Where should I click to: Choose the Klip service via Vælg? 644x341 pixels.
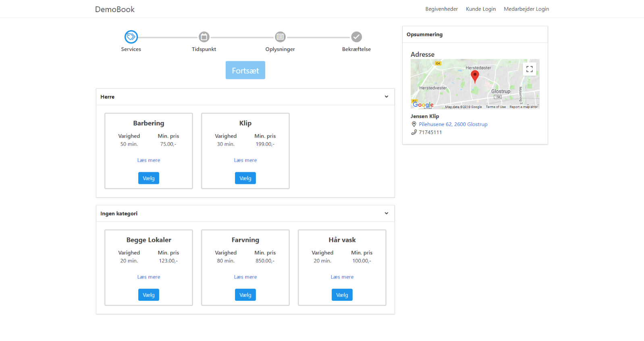point(245,178)
